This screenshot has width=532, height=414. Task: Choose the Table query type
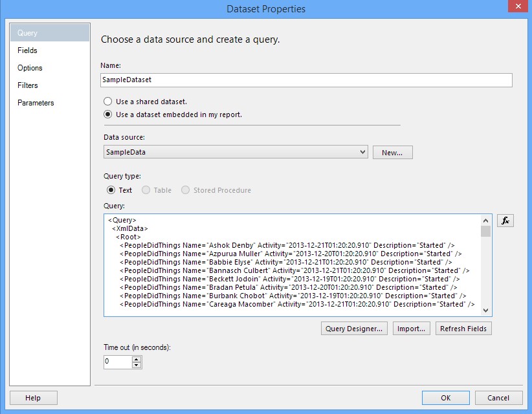146,190
